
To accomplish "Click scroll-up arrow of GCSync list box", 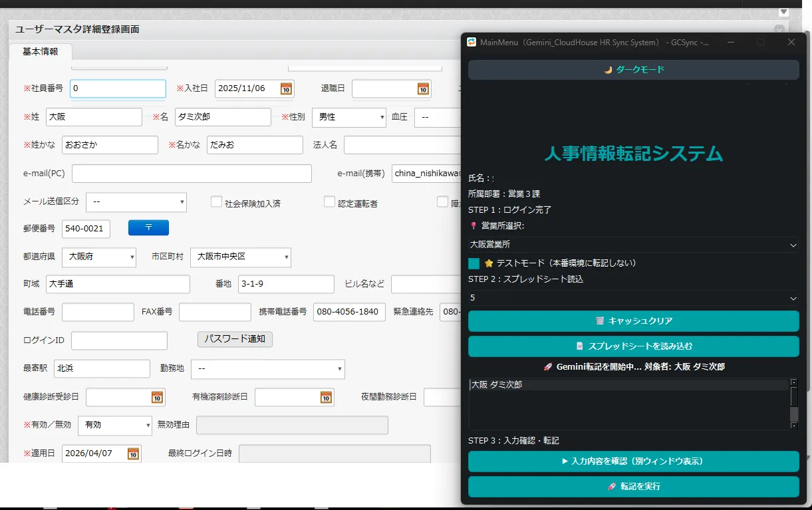I will pos(793,382).
